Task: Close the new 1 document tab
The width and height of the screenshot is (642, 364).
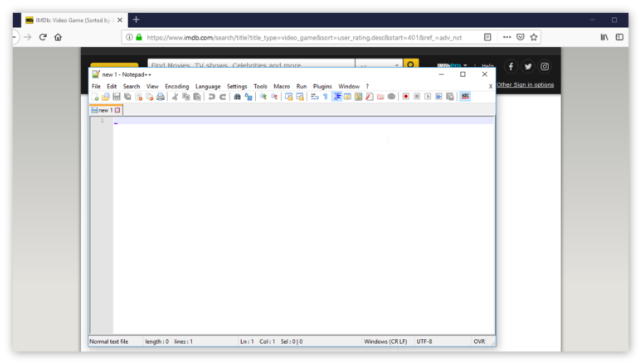Action: tap(118, 110)
